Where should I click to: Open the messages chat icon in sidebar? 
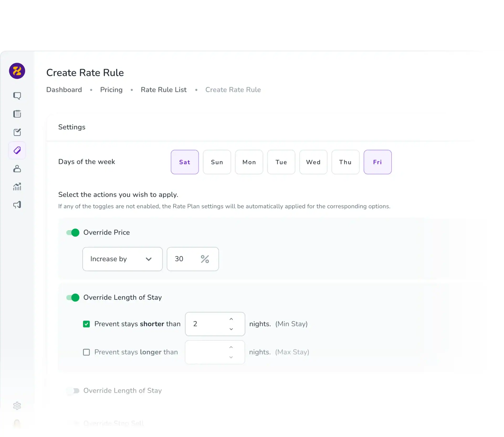[x=17, y=96]
